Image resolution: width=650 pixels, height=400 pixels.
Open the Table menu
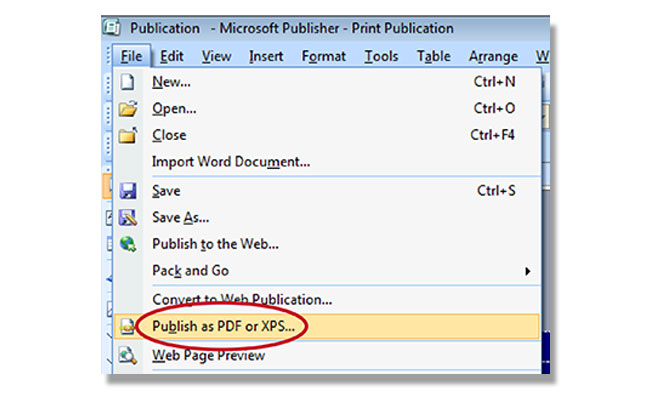pyautogui.click(x=433, y=56)
